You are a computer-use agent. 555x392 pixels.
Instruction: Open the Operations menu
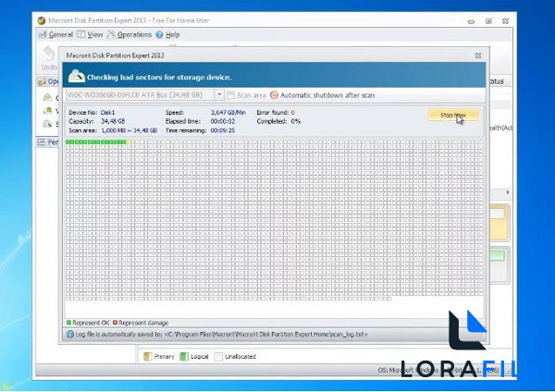pos(129,35)
